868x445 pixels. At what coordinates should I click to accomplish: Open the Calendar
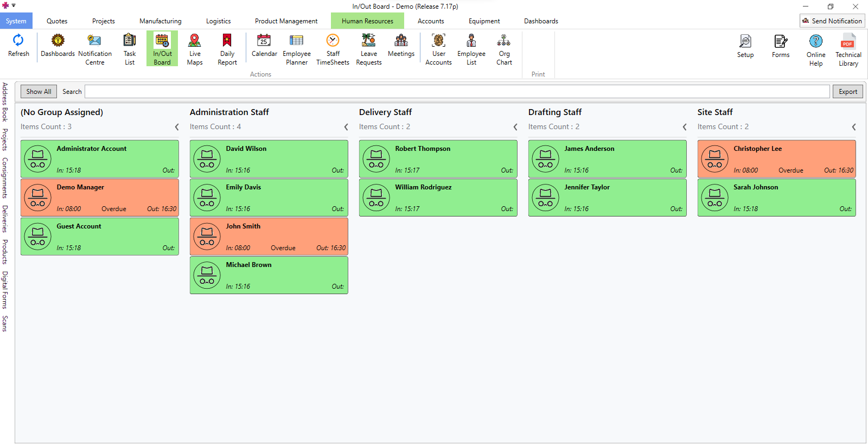point(264,46)
